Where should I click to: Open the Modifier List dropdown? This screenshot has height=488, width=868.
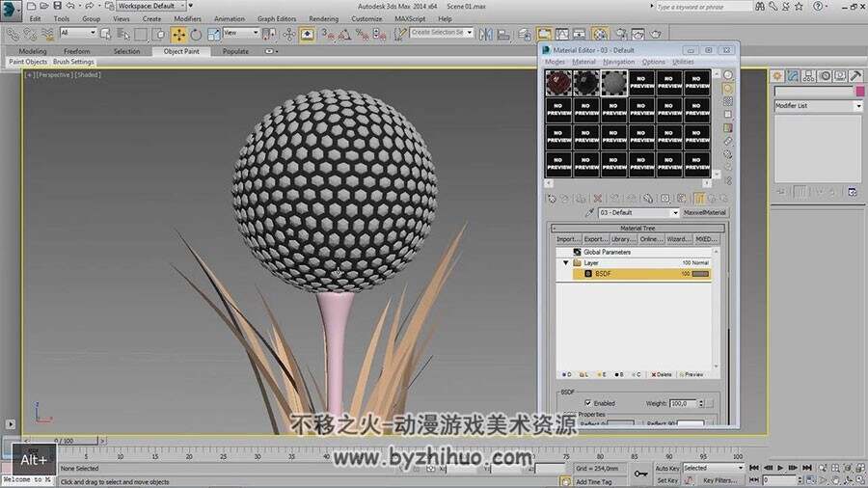pyautogui.click(x=818, y=105)
